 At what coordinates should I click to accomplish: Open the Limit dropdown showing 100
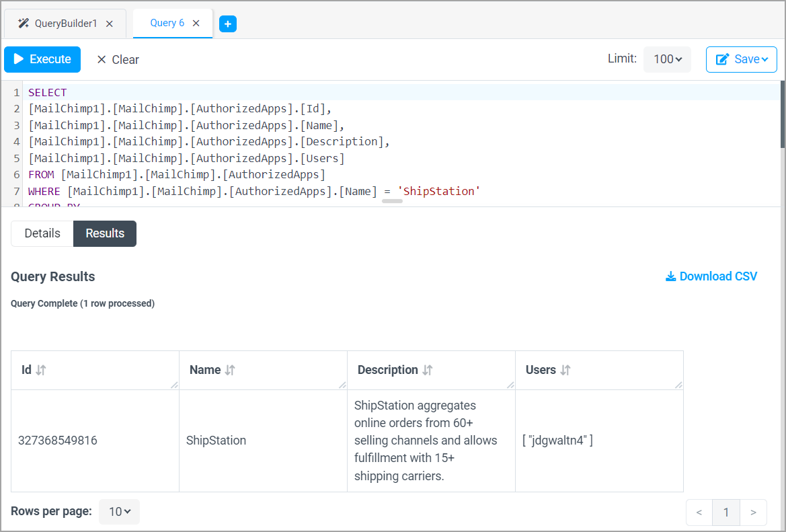(x=666, y=59)
